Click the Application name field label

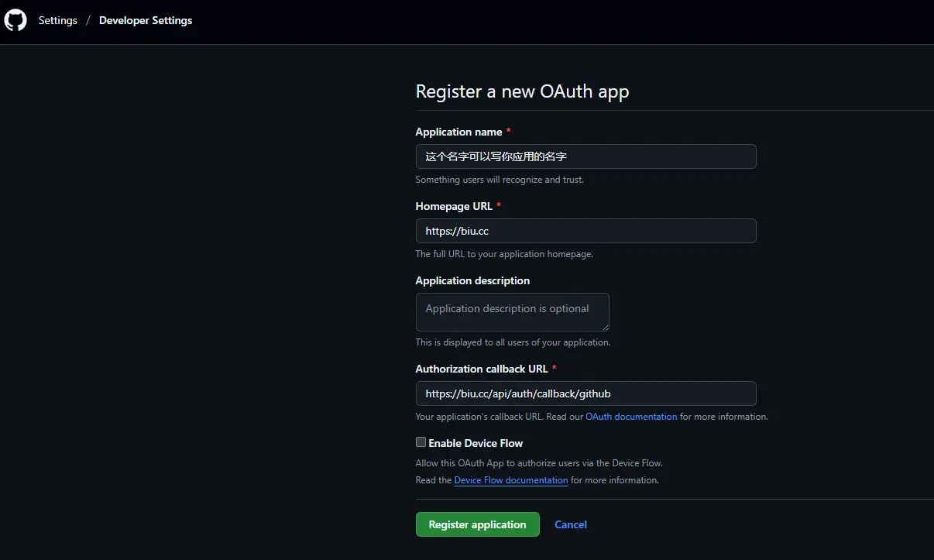(458, 132)
